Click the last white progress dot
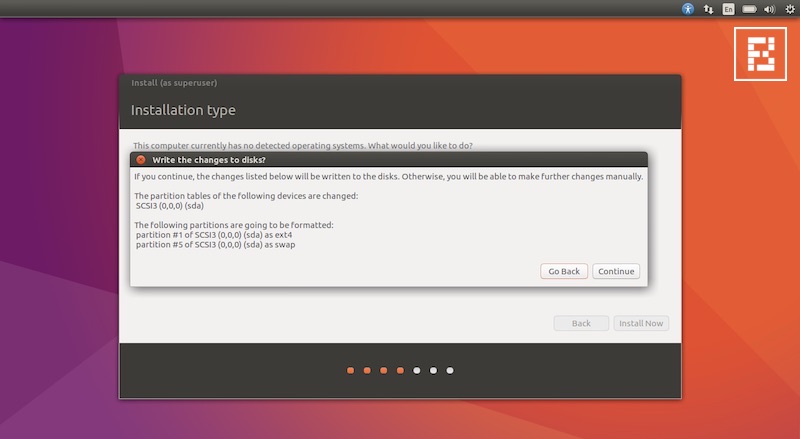 click(450, 370)
